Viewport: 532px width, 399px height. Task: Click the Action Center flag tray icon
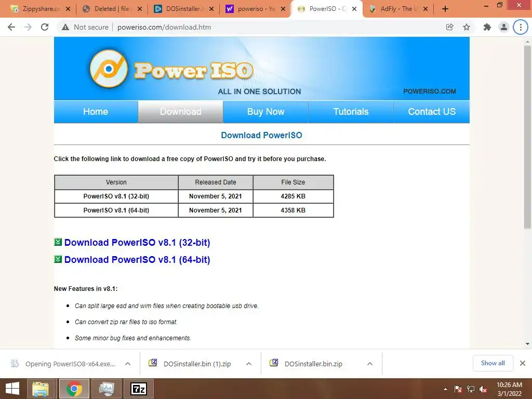tap(458, 389)
